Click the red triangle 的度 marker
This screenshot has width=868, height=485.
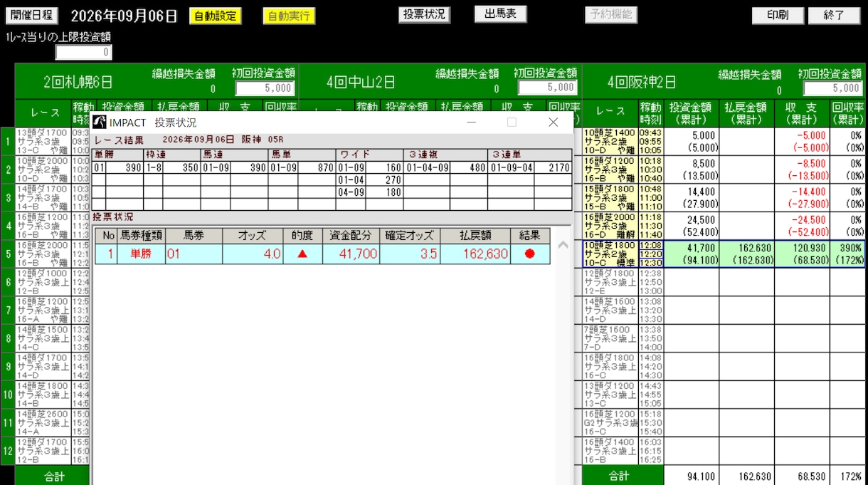(302, 254)
